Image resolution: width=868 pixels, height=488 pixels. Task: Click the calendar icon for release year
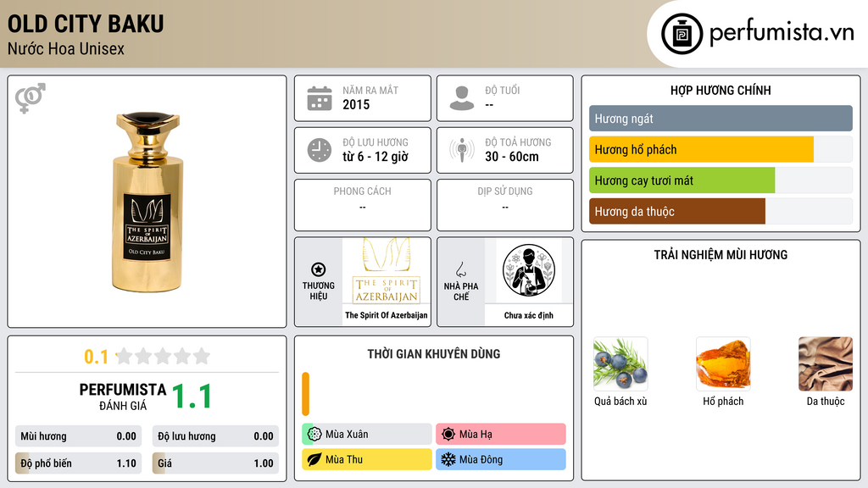(320, 98)
